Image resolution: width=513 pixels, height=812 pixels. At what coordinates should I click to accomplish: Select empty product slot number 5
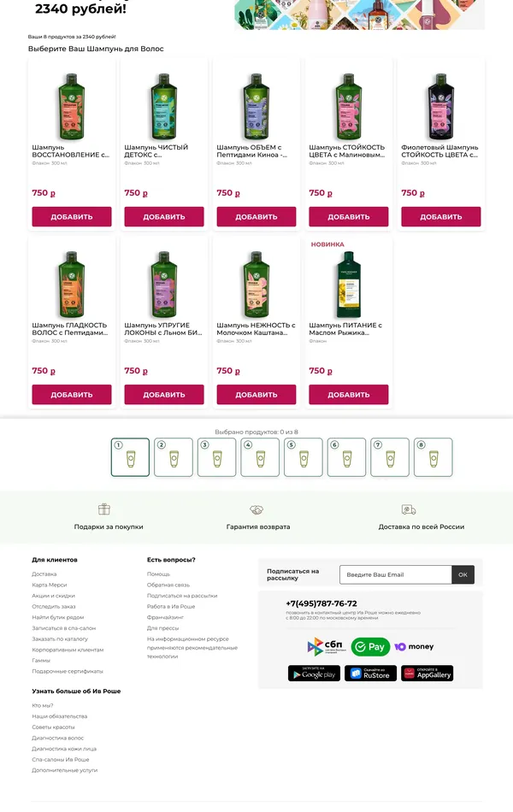click(304, 457)
